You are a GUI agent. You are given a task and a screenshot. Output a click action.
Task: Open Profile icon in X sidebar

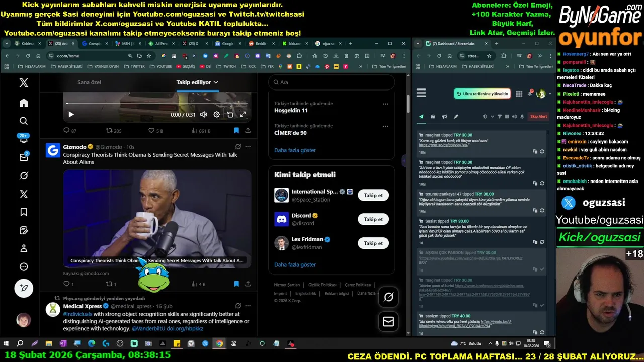tap(24, 248)
